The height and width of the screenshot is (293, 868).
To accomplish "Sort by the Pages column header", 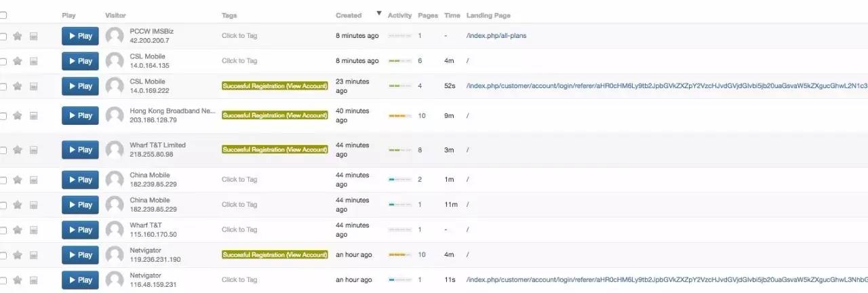I will coord(428,15).
